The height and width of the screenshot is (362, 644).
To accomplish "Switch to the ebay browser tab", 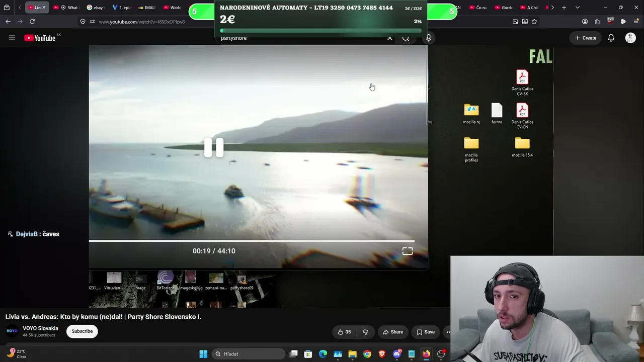I will click(x=96, y=8).
